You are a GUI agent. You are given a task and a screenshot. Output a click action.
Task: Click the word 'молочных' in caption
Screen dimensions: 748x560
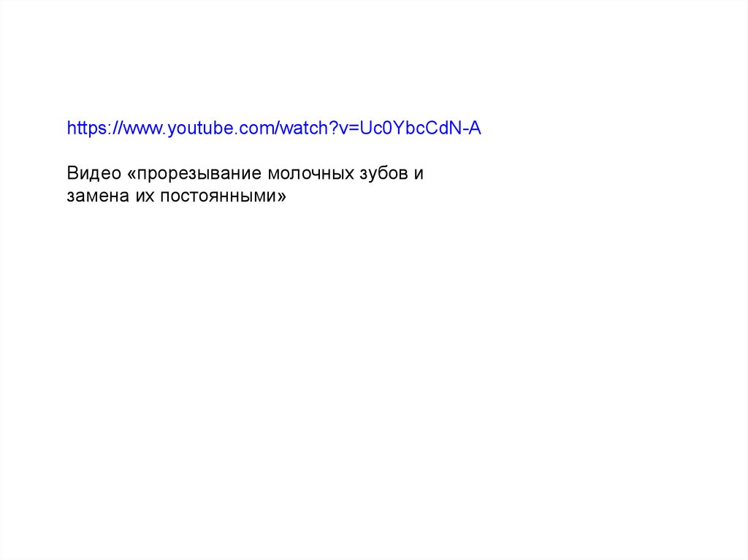tap(311, 174)
